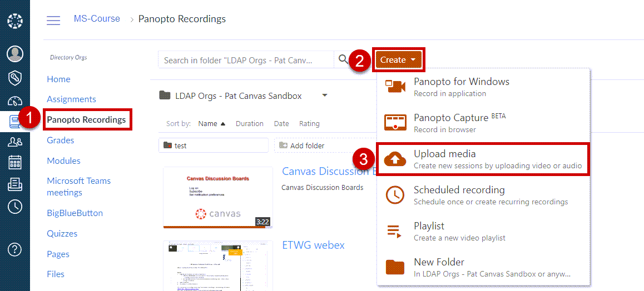Open the Account avatar icon
The height and width of the screenshot is (291, 644).
point(15,54)
